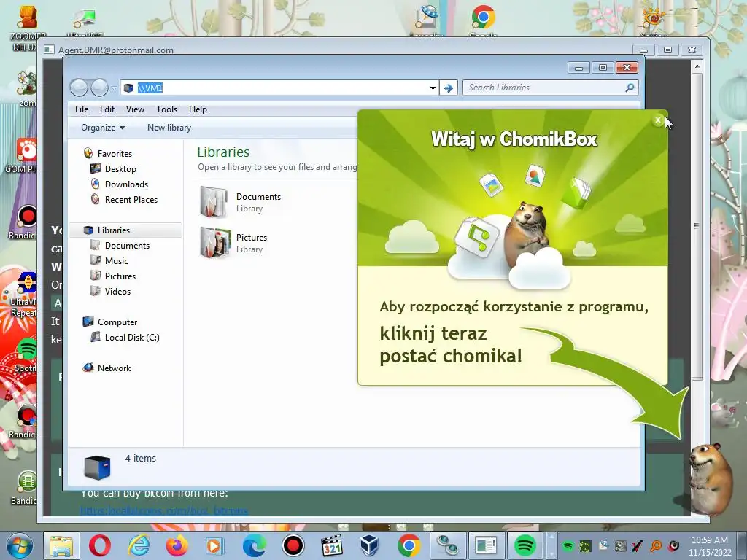This screenshot has height=560, width=747.
Task: Select Recent Places under Favorites
Action: (x=131, y=200)
